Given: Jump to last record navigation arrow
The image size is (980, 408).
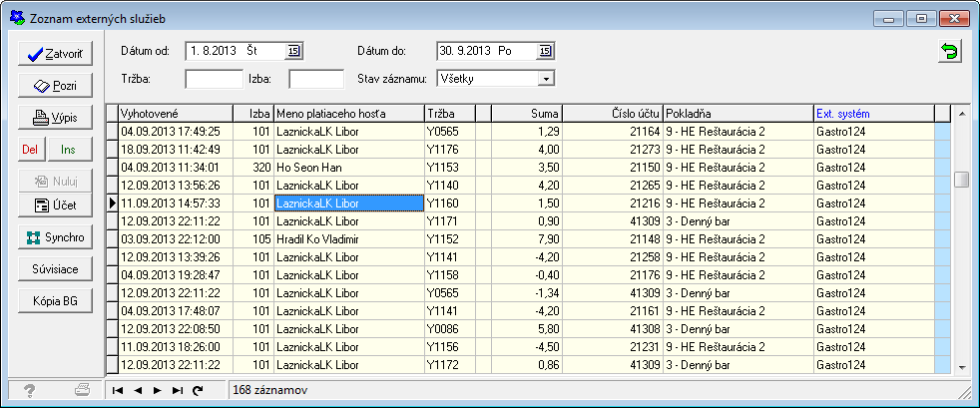Looking at the screenshot, I should 178,390.
